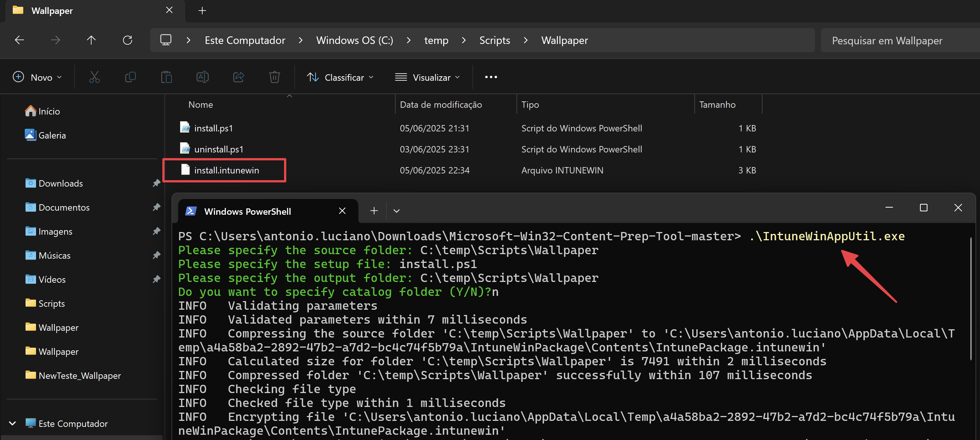Click the 05/06/2025 22:34 date cell
This screenshot has height=440, width=980.
434,170
